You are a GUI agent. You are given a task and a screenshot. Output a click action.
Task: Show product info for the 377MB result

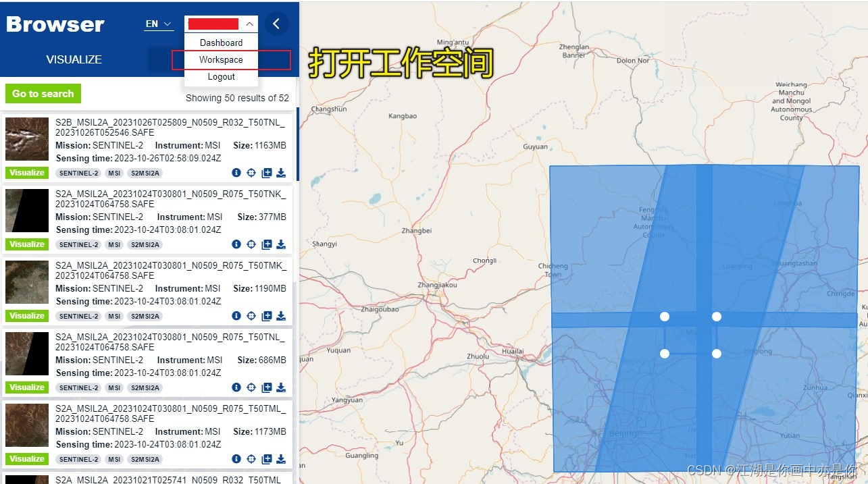236,244
